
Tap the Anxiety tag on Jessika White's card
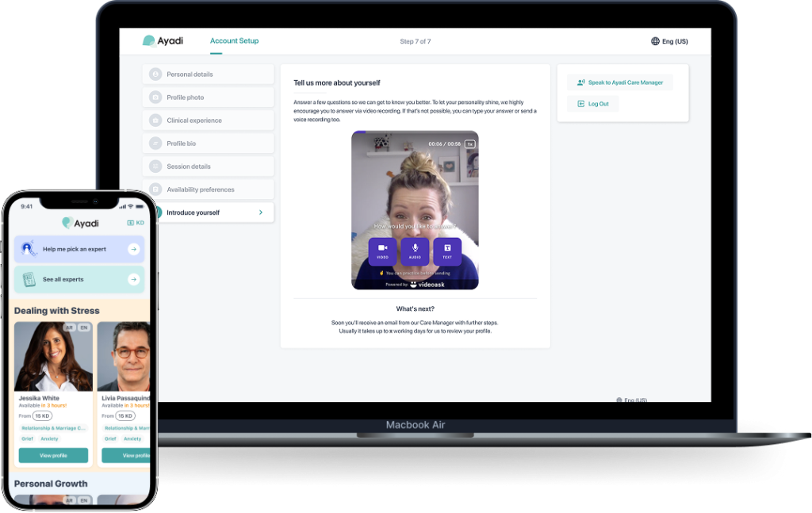tap(49, 438)
